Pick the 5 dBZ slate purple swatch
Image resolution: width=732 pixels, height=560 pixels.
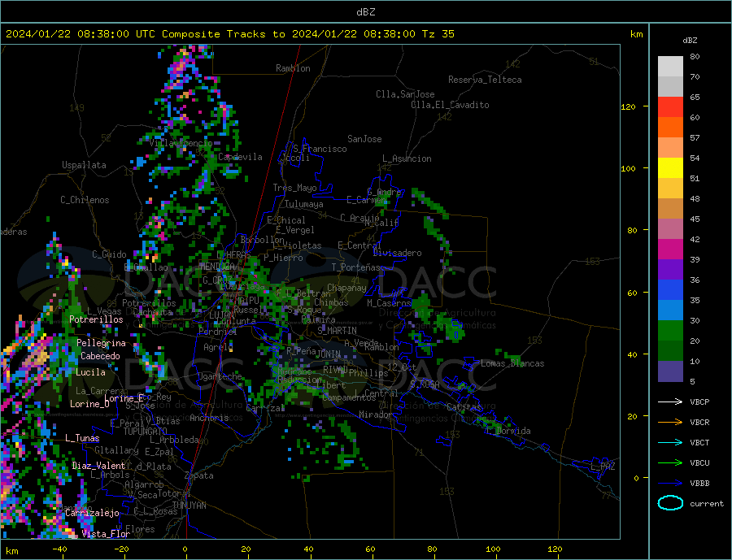[x=670, y=371]
